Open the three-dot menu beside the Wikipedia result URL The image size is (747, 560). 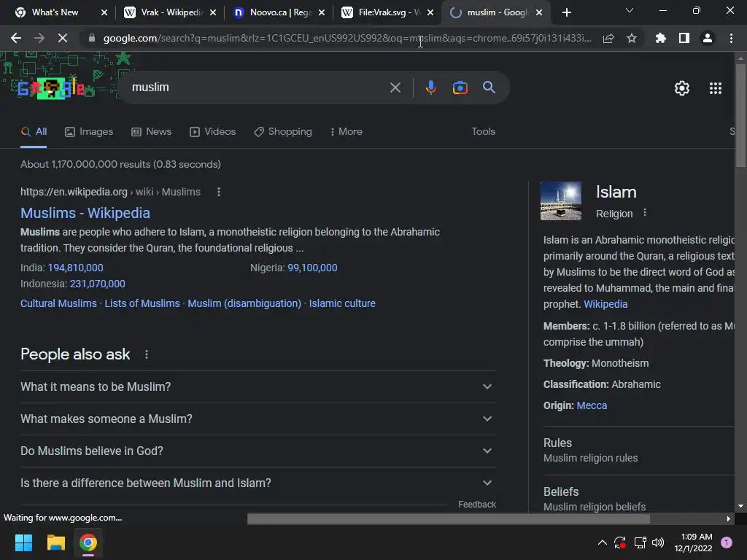[x=219, y=192]
